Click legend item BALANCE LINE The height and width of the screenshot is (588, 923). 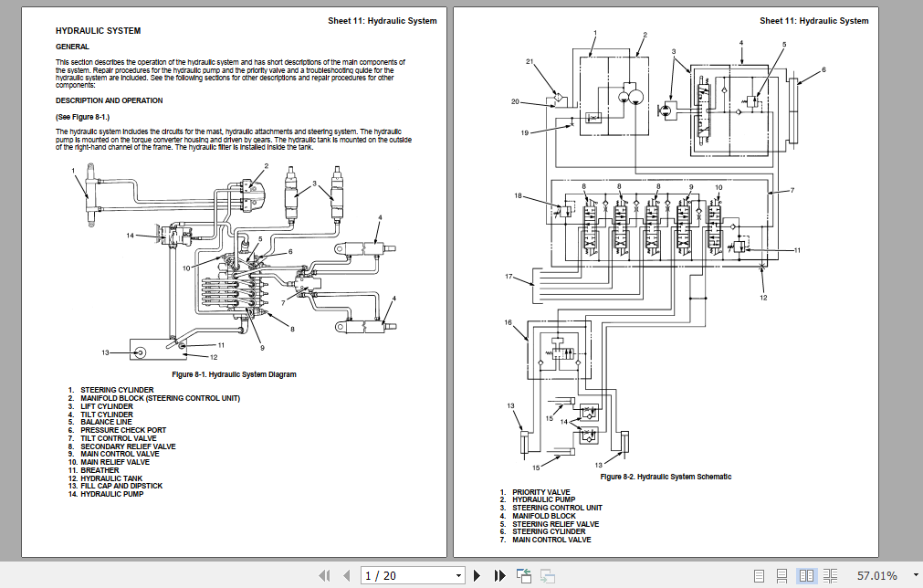[x=106, y=422]
